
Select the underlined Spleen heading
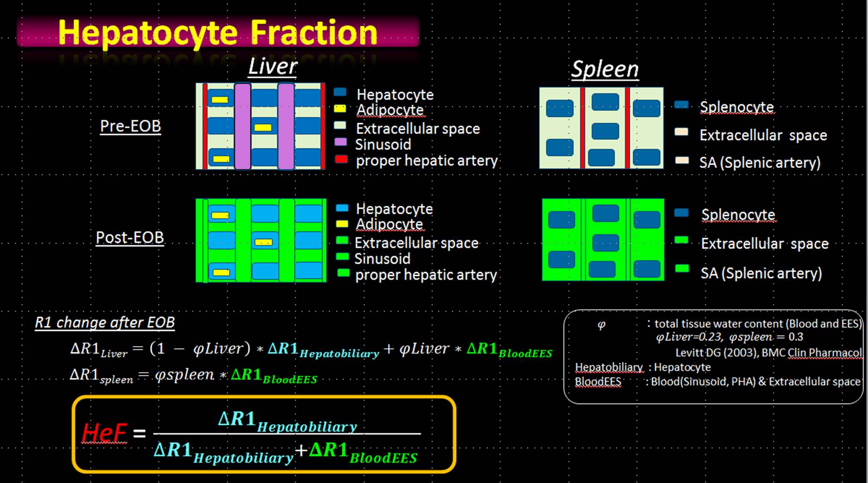(605, 69)
